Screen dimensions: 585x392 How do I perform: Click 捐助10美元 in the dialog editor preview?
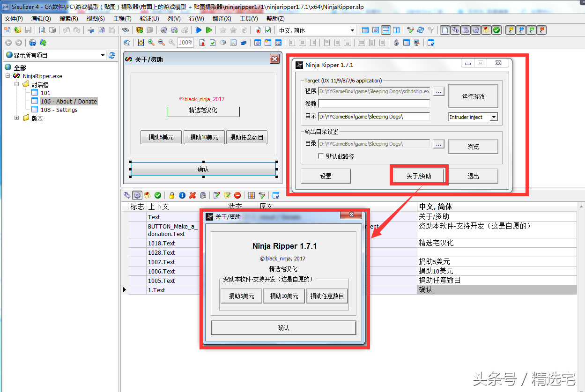tap(204, 137)
